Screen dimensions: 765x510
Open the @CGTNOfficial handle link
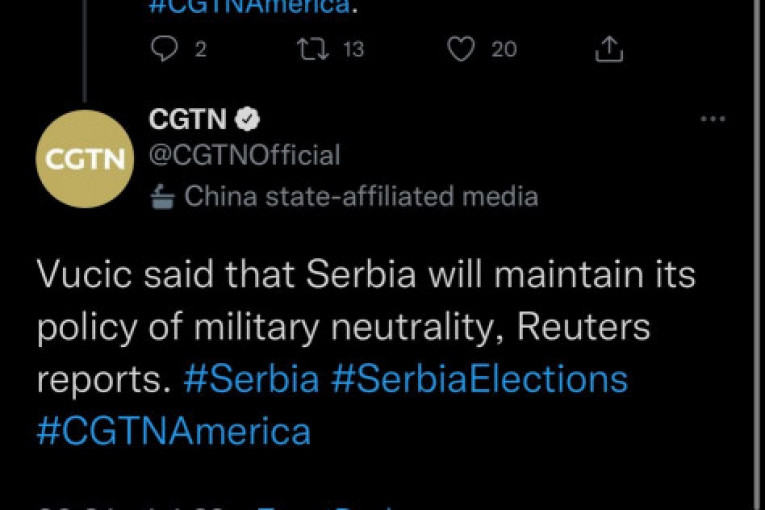point(244,156)
